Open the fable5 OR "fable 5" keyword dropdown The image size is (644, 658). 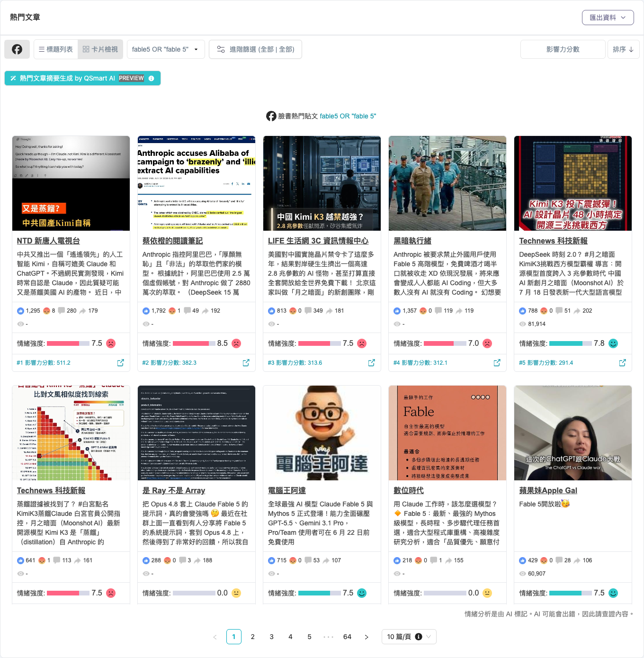[x=166, y=49]
